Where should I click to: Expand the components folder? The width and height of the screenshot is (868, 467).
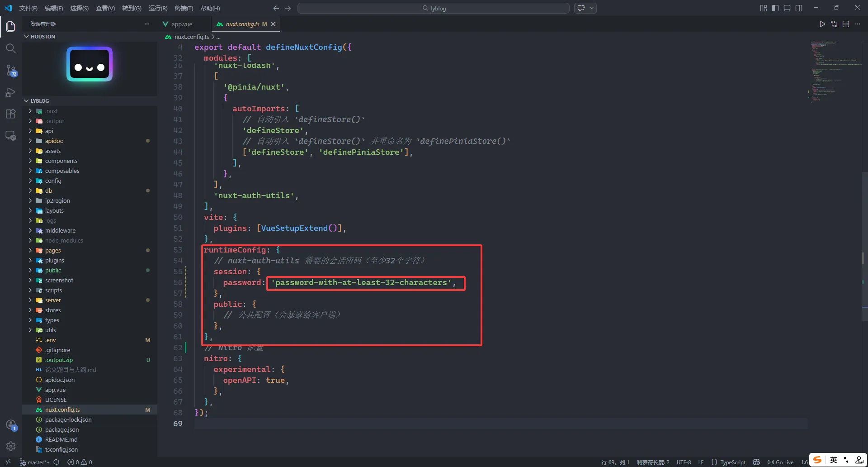pyautogui.click(x=61, y=161)
